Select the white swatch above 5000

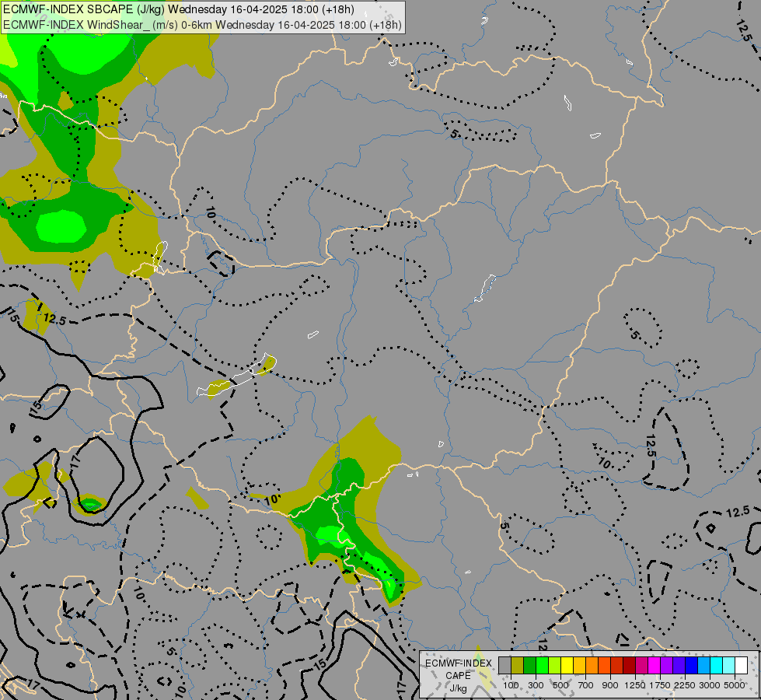pyautogui.click(x=741, y=666)
